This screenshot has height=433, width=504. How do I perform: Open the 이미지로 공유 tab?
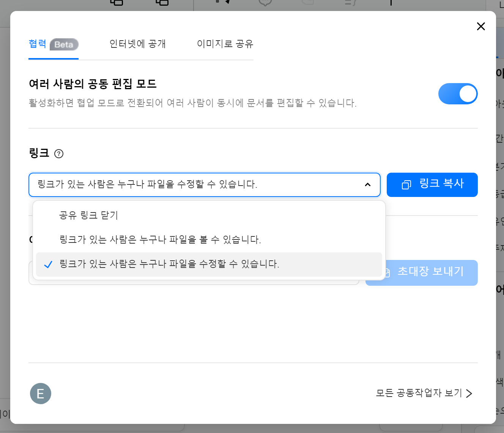[225, 44]
